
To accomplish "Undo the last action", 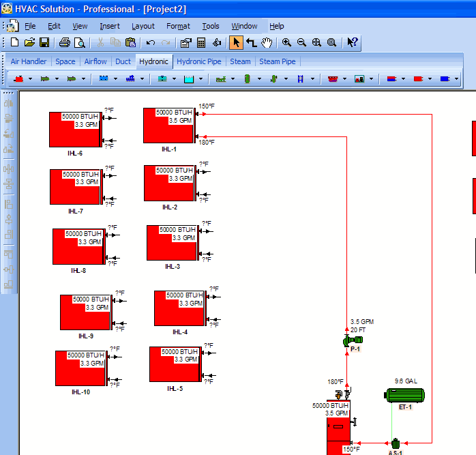I will point(151,42).
